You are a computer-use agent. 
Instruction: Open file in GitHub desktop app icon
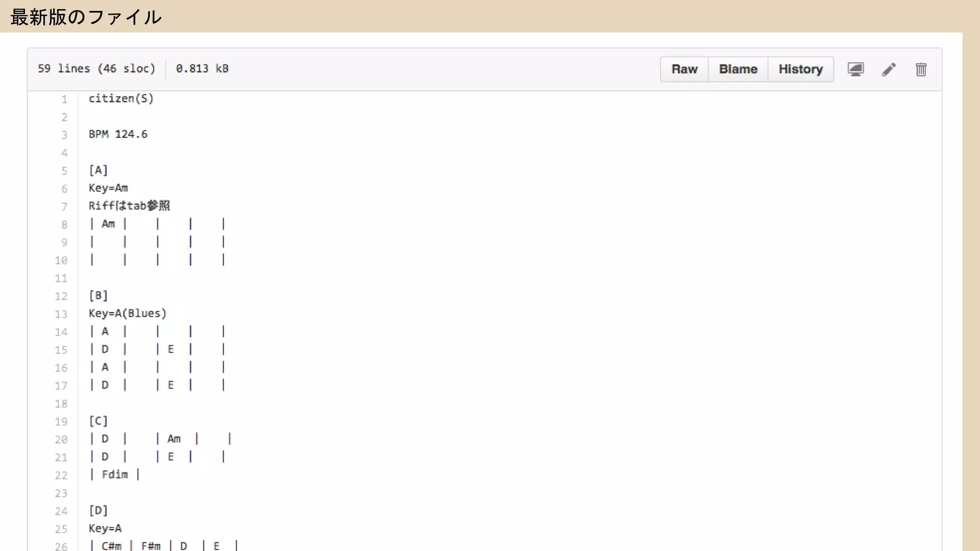pos(856,69)
